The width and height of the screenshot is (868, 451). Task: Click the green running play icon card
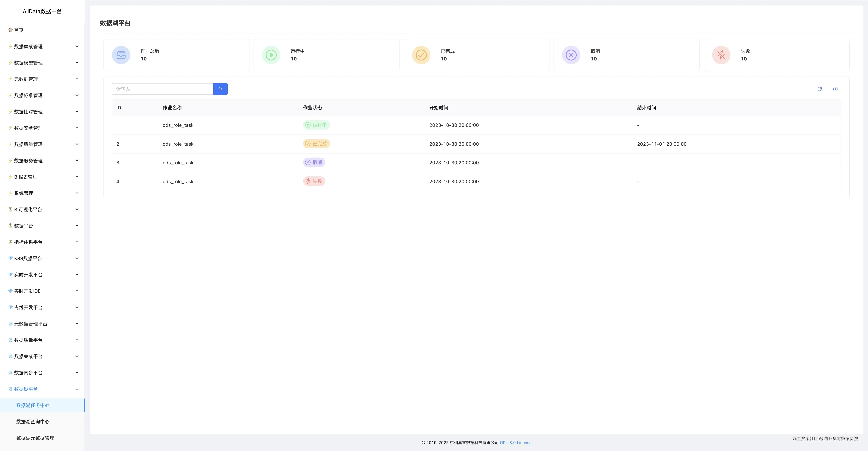click(271, 55)
